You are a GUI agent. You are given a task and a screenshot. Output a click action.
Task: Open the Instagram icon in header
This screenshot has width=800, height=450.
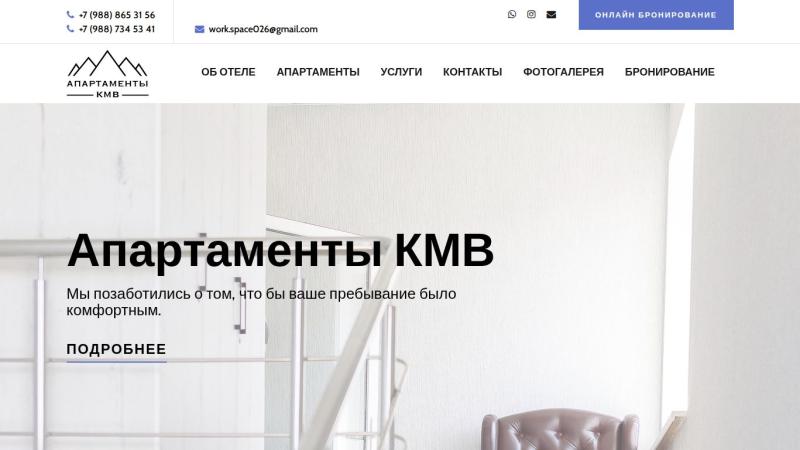(x=531, y=14)
